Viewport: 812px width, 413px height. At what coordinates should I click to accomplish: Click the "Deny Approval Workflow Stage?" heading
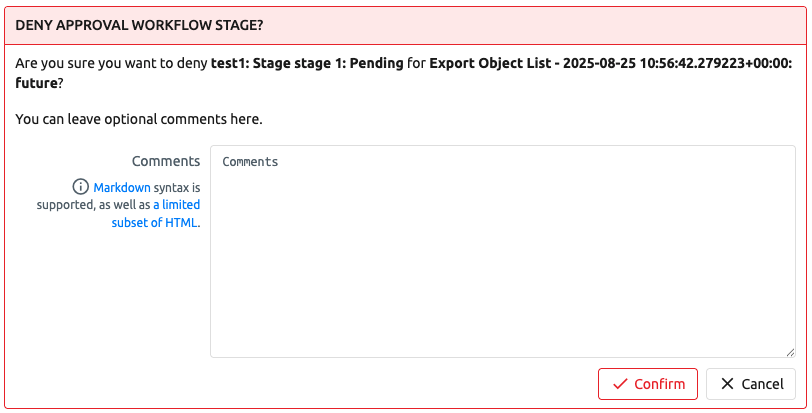click(x=146, y=23)
